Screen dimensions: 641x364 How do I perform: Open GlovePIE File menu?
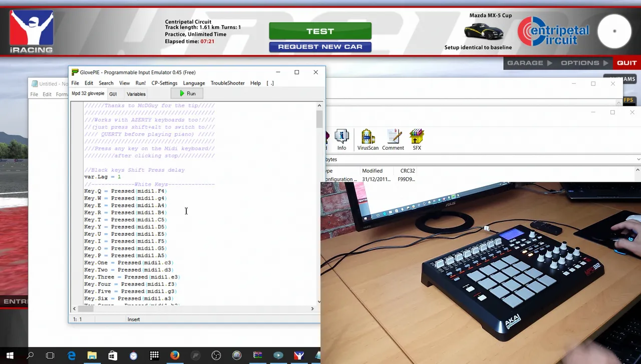[x=75, y=83]
